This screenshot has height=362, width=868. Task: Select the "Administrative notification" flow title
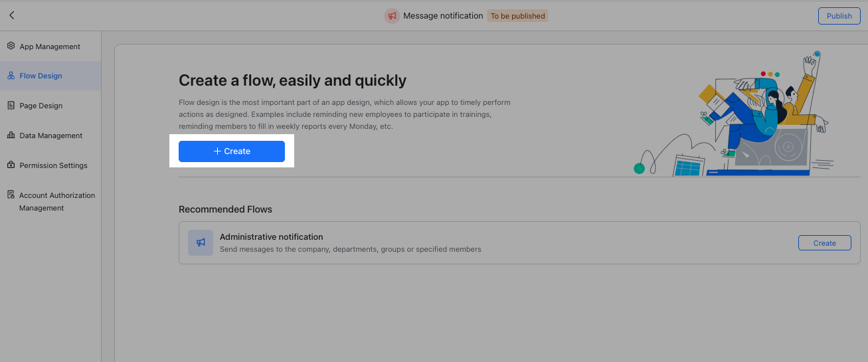click(271, 237)
